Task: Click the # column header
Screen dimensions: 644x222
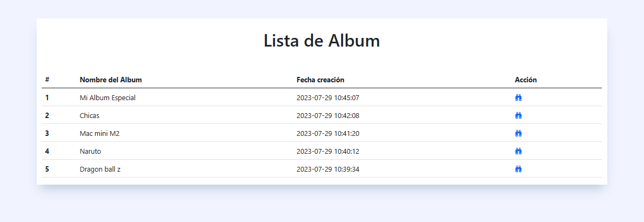Action: tap(47, 80)
